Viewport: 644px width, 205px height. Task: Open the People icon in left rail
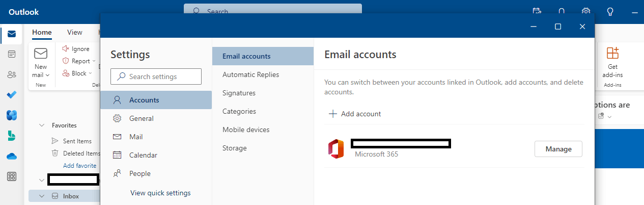[11, 74]
